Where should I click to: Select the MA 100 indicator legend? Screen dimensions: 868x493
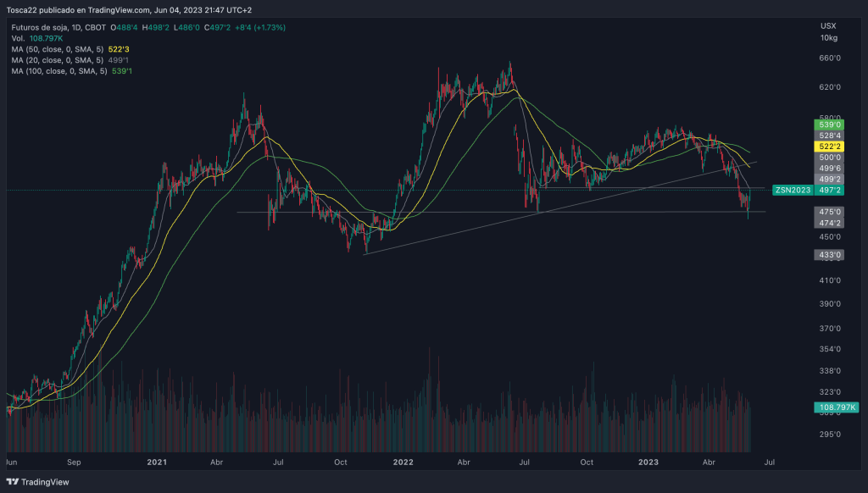coord(60,71)
